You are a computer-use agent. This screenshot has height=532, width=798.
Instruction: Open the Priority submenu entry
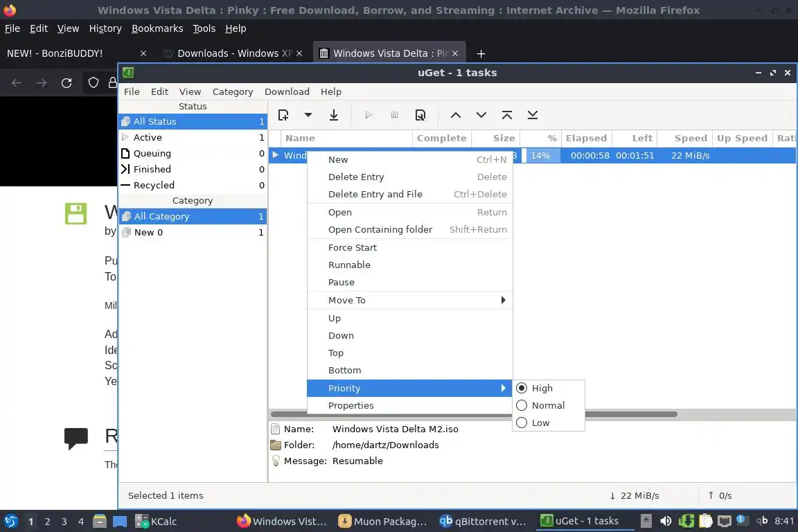coord(409,388)
